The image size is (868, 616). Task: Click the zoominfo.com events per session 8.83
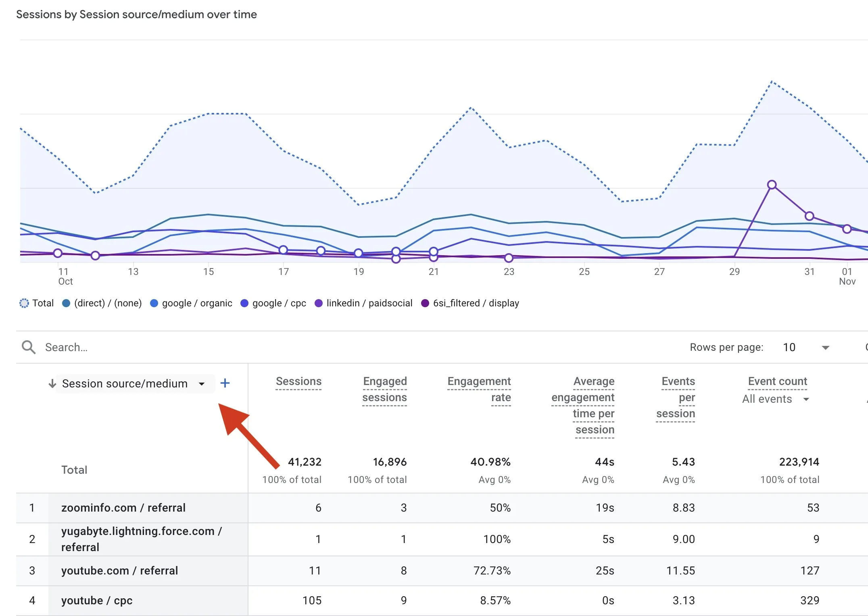(x=684, y=508)
